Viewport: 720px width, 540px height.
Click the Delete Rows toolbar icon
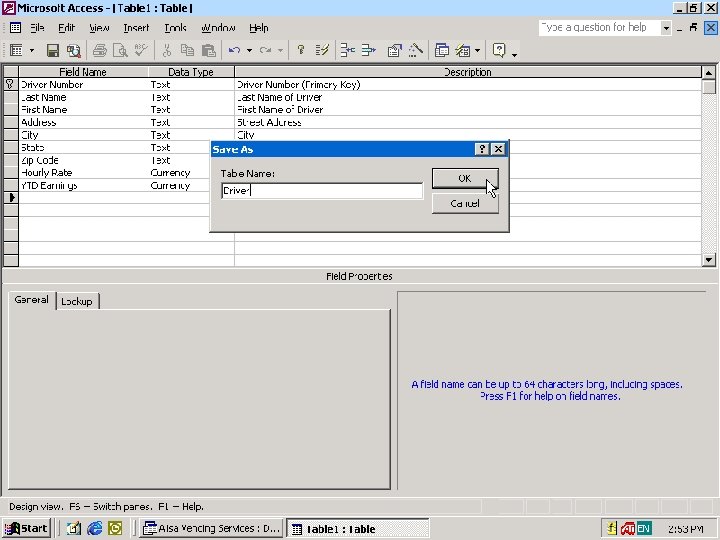pos(368,51)
